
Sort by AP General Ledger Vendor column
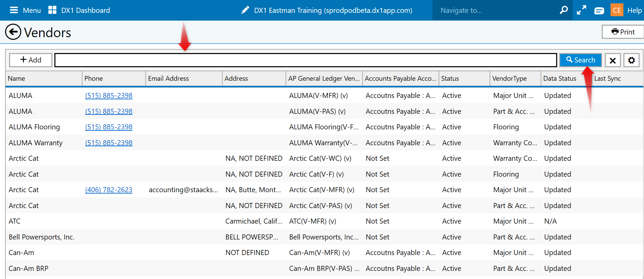click(x=324, y=78)
